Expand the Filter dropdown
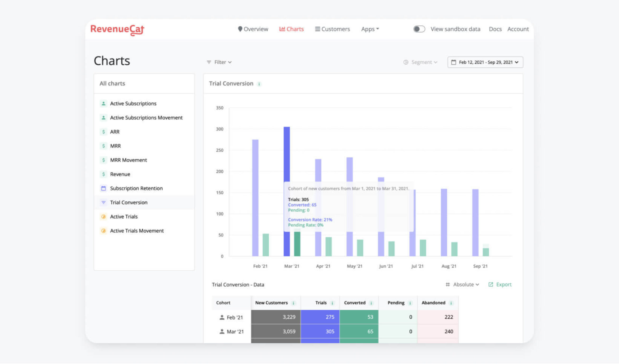The height and width of the screenshot is (364, 619). 219,62
